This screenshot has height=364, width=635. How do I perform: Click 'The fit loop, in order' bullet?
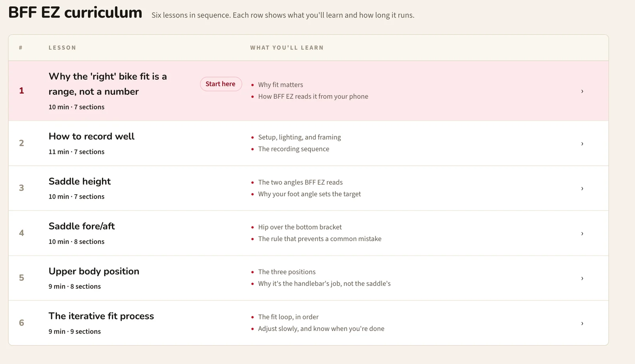(289, 317)
